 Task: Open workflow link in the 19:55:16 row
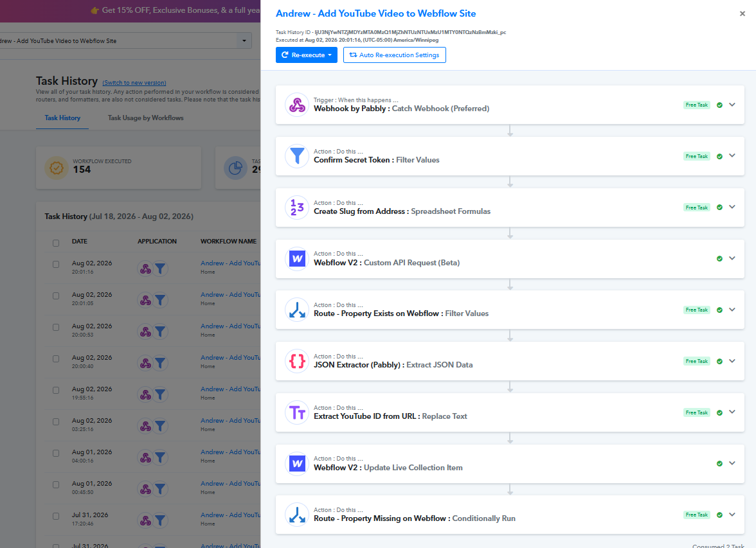230,389
